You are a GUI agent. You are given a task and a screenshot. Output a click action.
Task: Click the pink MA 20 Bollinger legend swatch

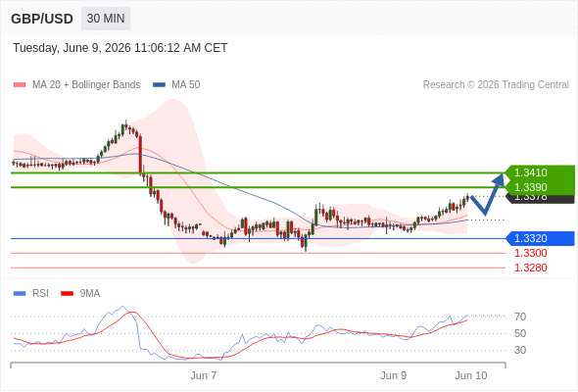tap(20, 85)
